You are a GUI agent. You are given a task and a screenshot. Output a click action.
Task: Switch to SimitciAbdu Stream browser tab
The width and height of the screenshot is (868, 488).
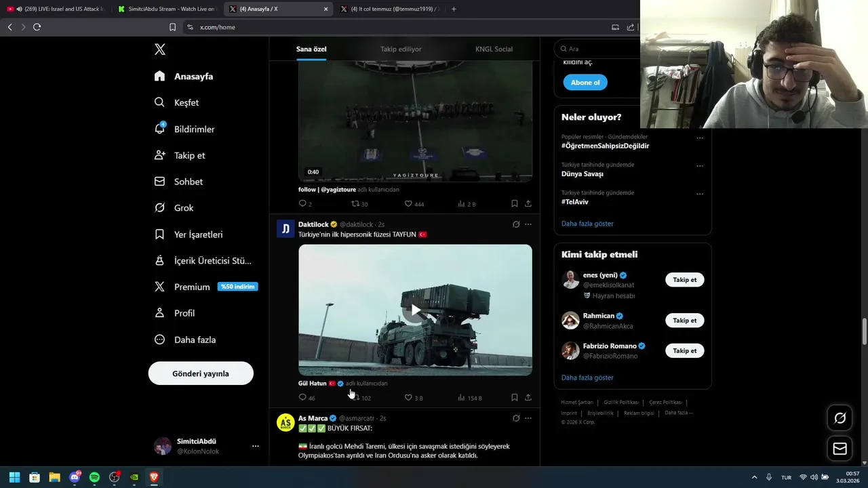point(166,9)
